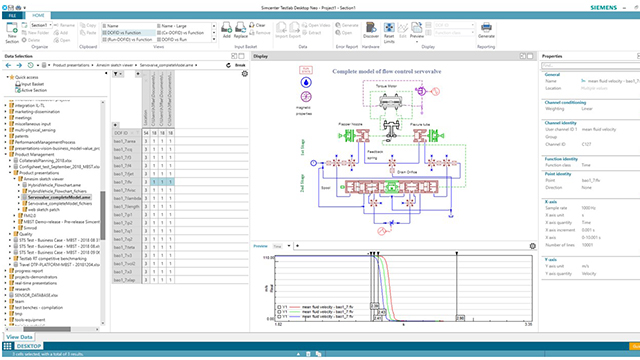Click the Reset Limits display icon

389,32
